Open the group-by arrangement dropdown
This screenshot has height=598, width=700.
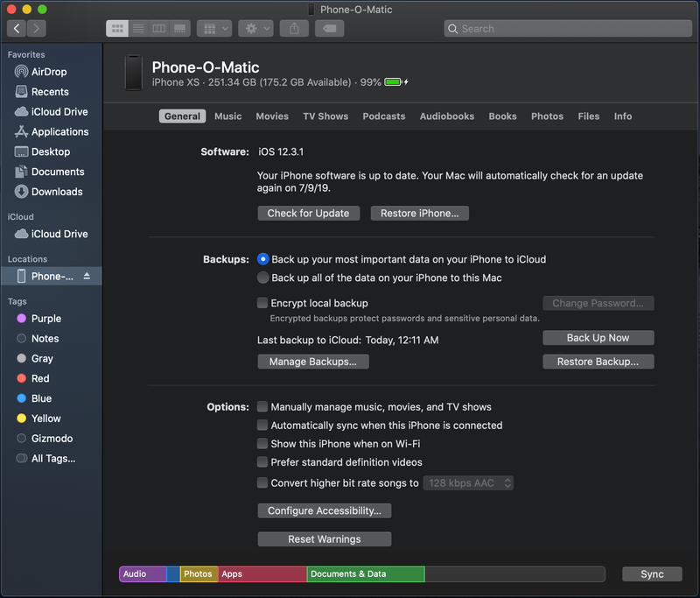pyautogui.click(x=214, y=29)
